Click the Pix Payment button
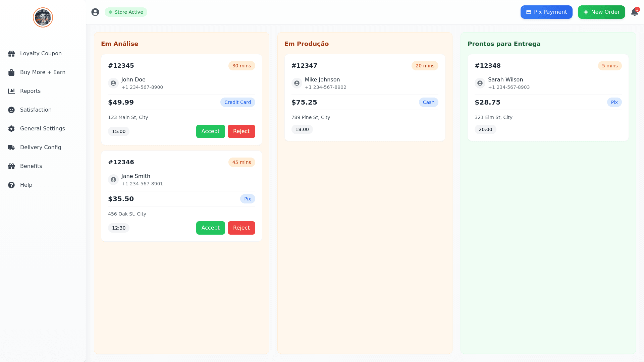Image resolution: width=644 pixels, height=362 pixels. click(546, 12)
